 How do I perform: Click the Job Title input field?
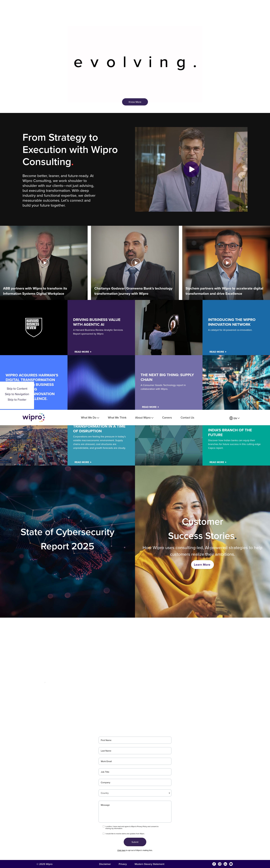point(135,772)
